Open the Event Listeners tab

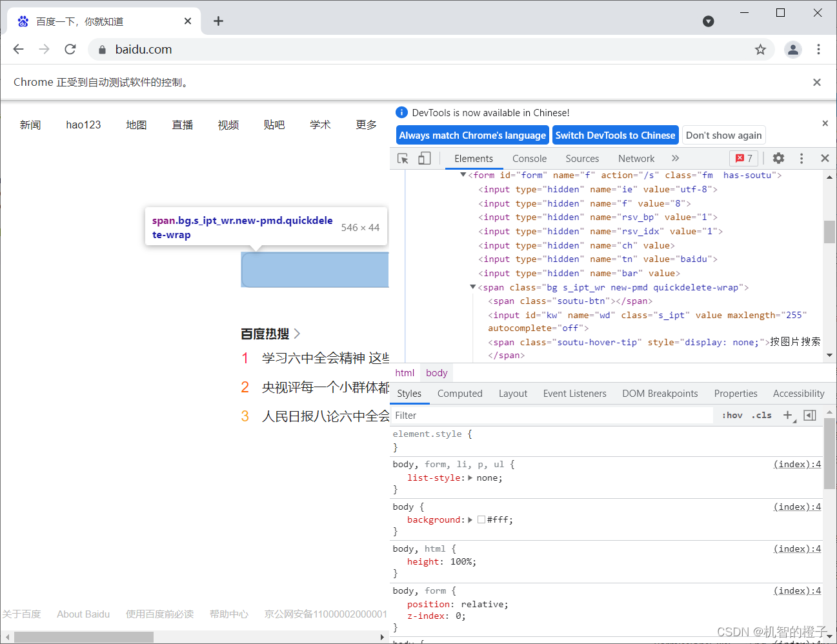tap(575, 394)
